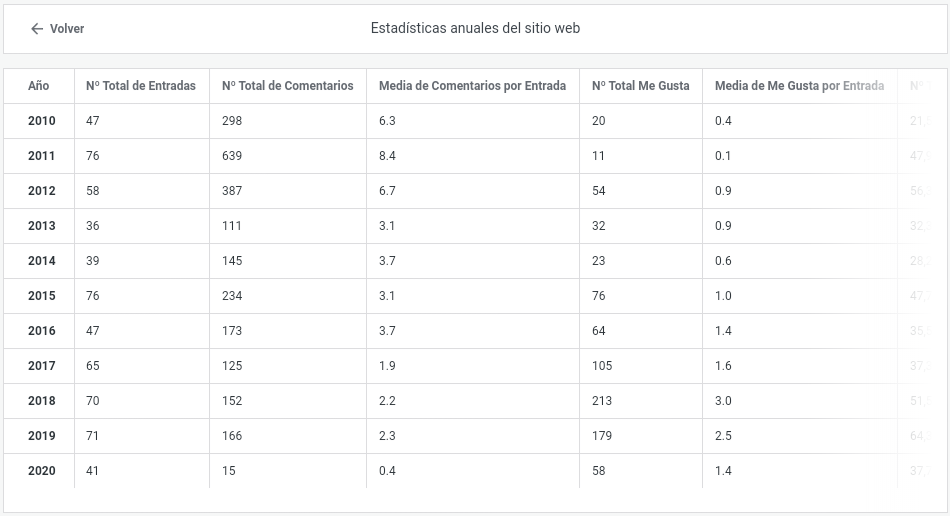Screen dimensions: 950x516
Task: Click the 387 comments cell for 2012
Action: pyautogui.click(x=232, y=191)
